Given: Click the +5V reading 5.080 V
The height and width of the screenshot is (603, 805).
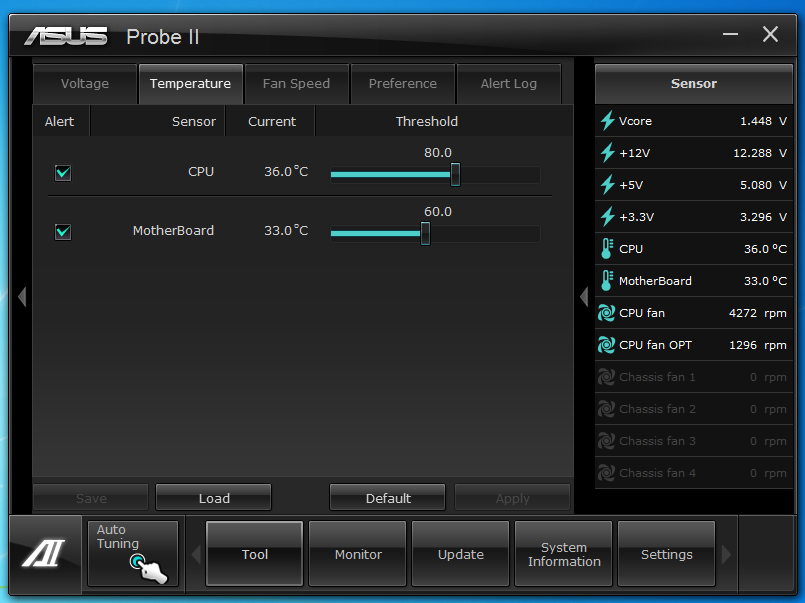Looking at the screenshot, I should pos(763,185).
